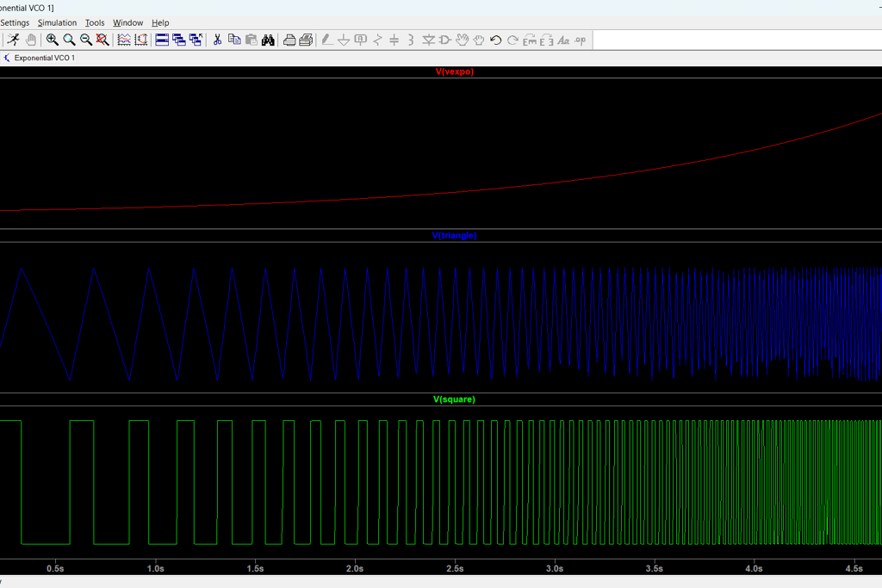Open the Window menu
The image size is (882, 588).
point(127,22)
